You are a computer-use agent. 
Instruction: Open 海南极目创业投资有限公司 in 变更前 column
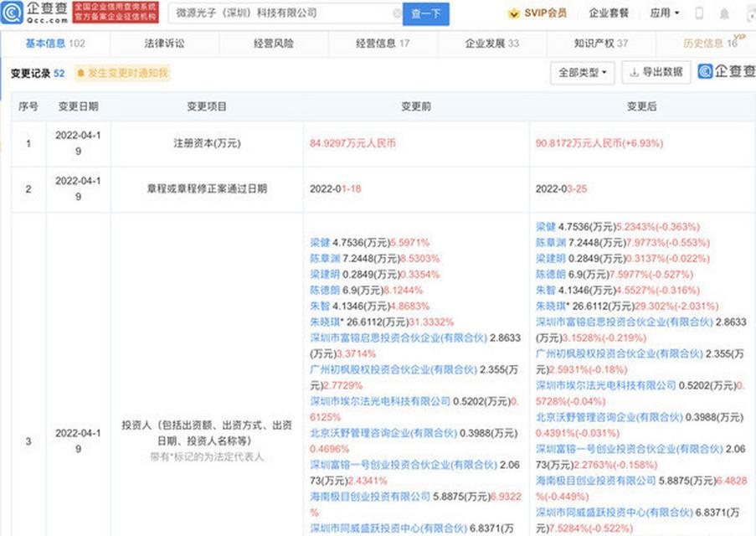coord(370,496)
